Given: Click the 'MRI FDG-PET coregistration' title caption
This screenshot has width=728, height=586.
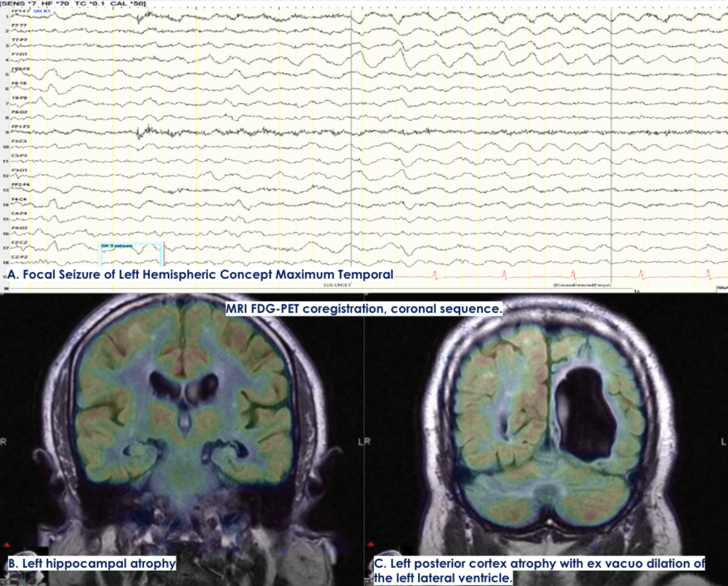Looking at the screenshot, I should click(364, 309).
